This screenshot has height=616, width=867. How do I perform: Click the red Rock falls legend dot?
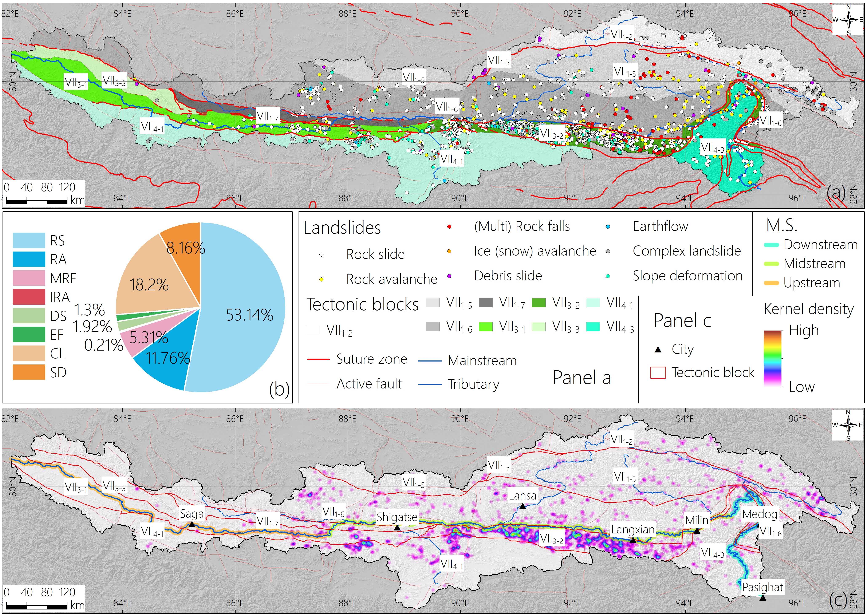coord(449,227)
